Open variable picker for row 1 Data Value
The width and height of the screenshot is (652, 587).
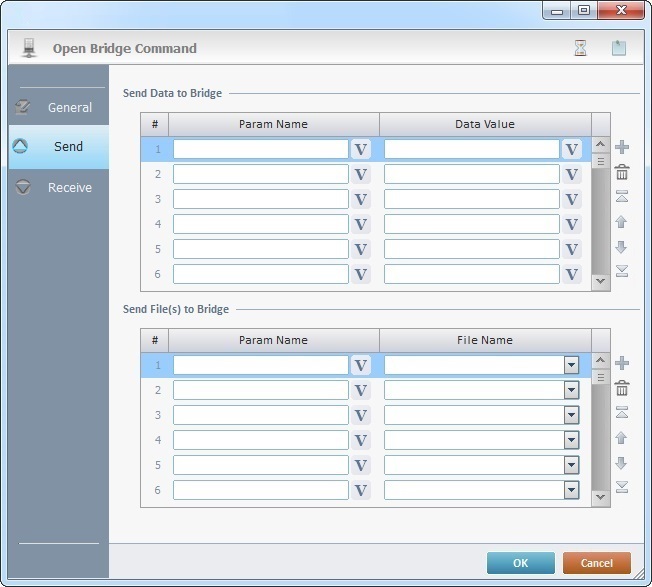click(571, 149)
